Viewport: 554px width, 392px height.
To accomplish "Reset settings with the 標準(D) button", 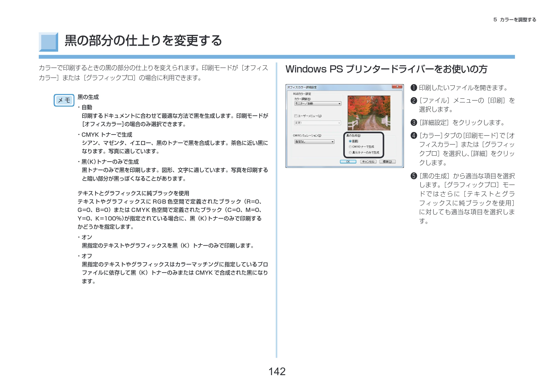I will (x=387, y=162).
